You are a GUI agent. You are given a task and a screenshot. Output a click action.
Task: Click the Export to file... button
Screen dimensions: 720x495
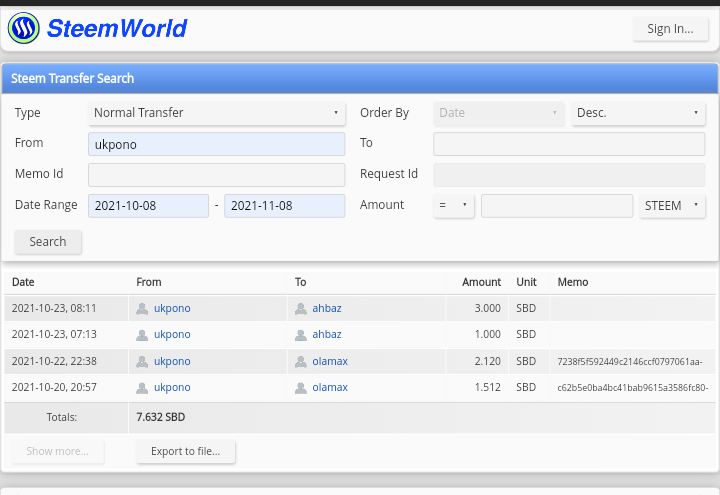pyautogui.click(x=186, y=451)
